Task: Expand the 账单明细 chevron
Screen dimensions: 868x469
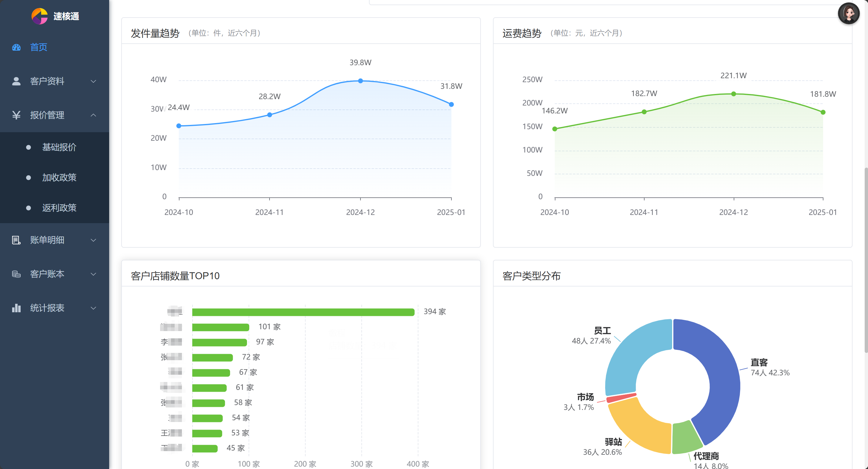Action: (93, 240)
